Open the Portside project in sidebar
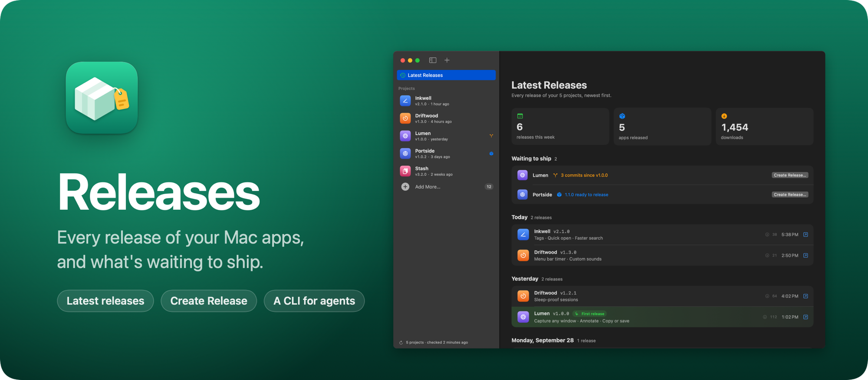 tap(446, 154)
